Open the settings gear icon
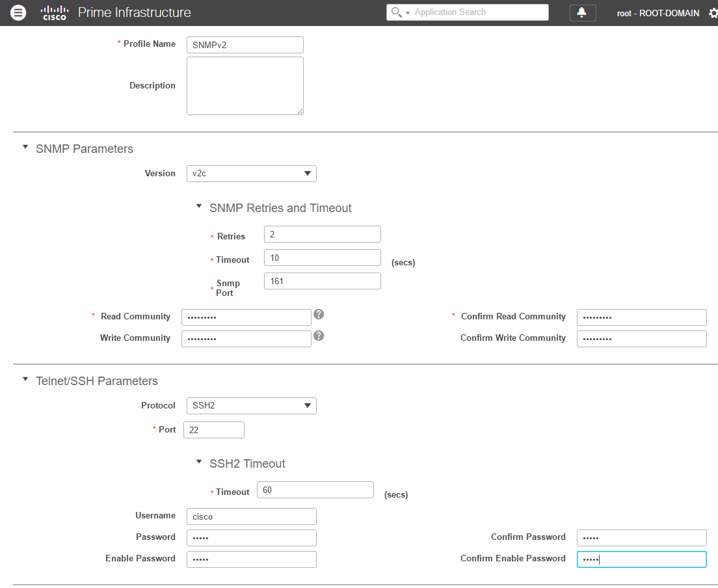718x588 pixels. point(713,13)
